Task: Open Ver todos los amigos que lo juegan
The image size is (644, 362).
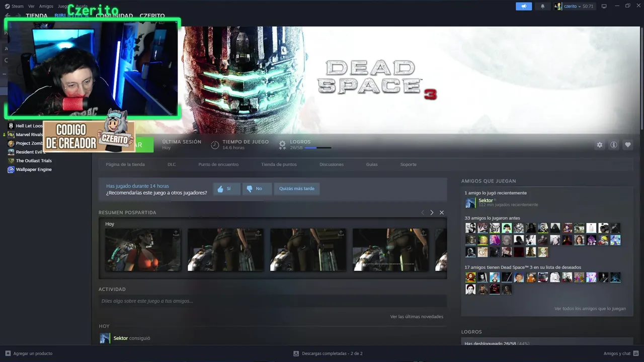Action: pyautogui.click(x=590, y=309)
